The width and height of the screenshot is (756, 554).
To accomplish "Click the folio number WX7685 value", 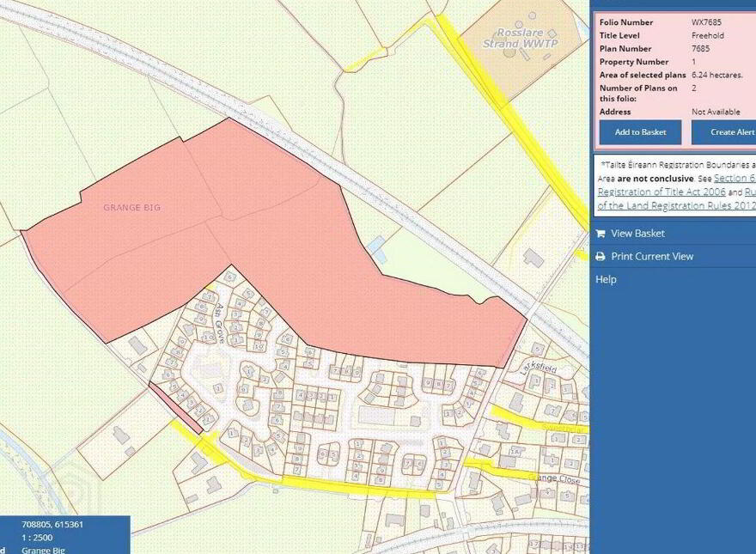I will coord(706,22).
